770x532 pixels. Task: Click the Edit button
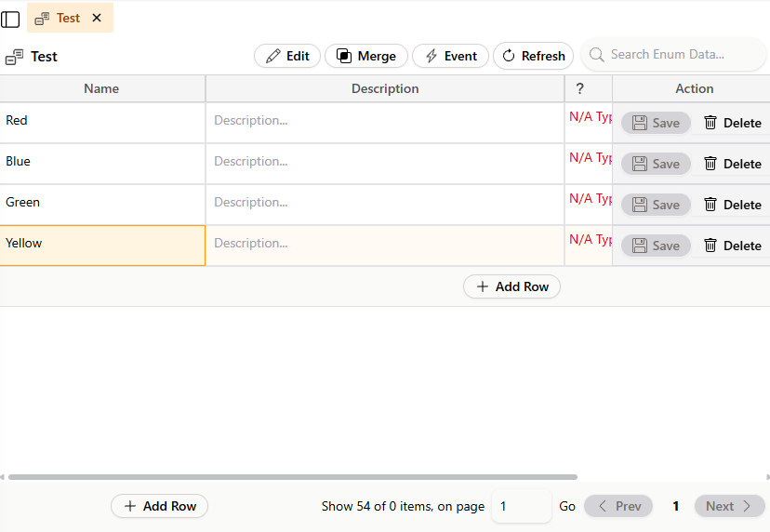click(287, 56)
